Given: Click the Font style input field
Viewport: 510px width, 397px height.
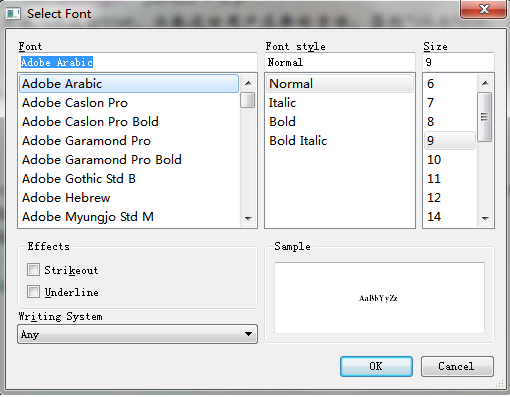Looking at the screenshot, I should (340, 62).
